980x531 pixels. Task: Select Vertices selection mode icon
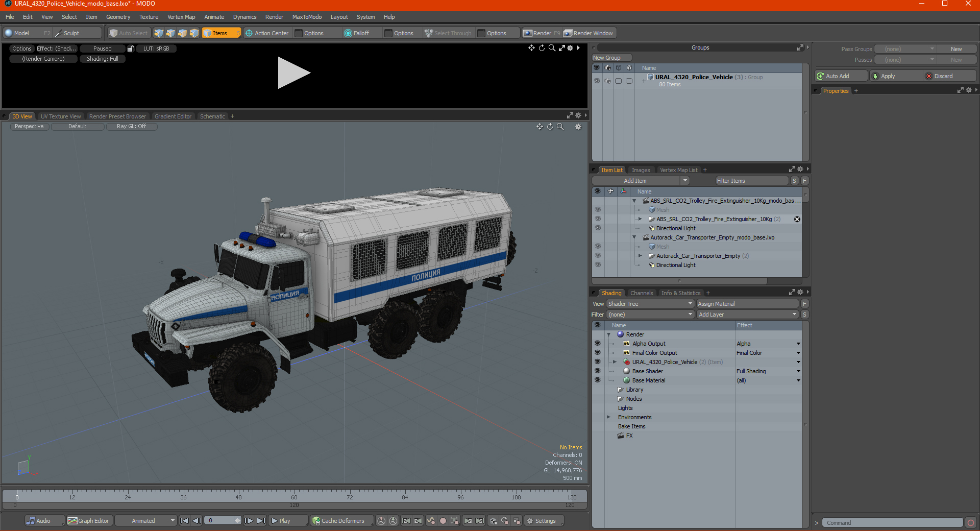pyautogui.click(x=159, y=33)
